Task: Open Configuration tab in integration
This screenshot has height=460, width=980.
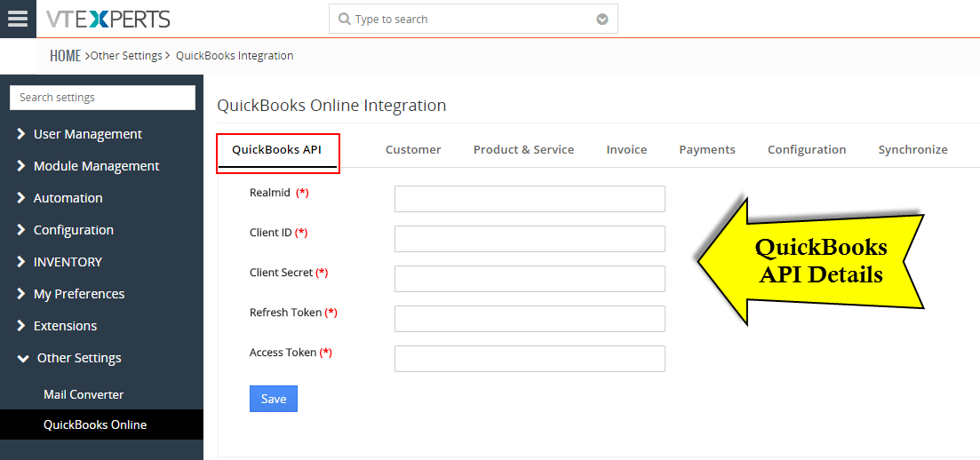Action: pos(806,150)
